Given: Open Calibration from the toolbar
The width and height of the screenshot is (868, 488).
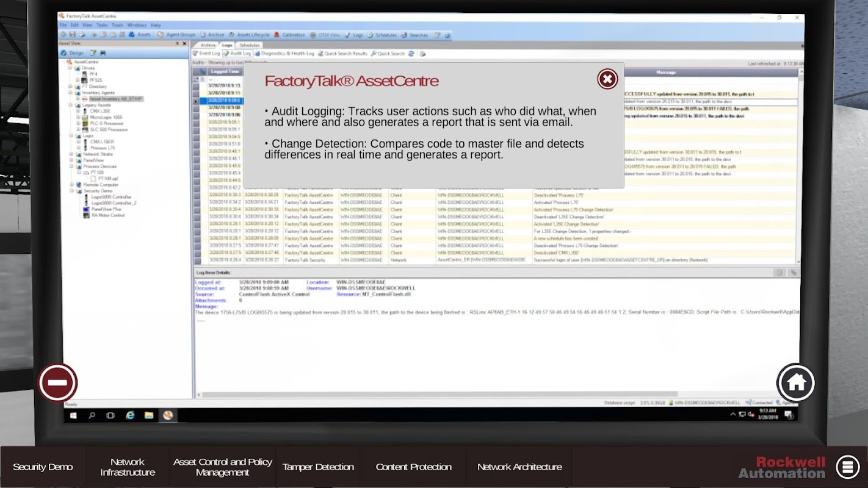Looking at the screenshot, I should (x=290, y=35).
